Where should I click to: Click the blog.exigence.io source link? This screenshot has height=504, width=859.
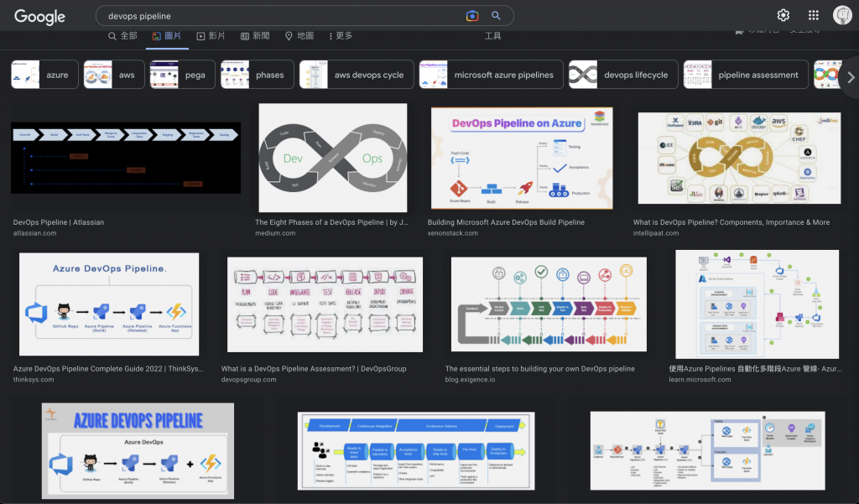[x=470, y=380]
